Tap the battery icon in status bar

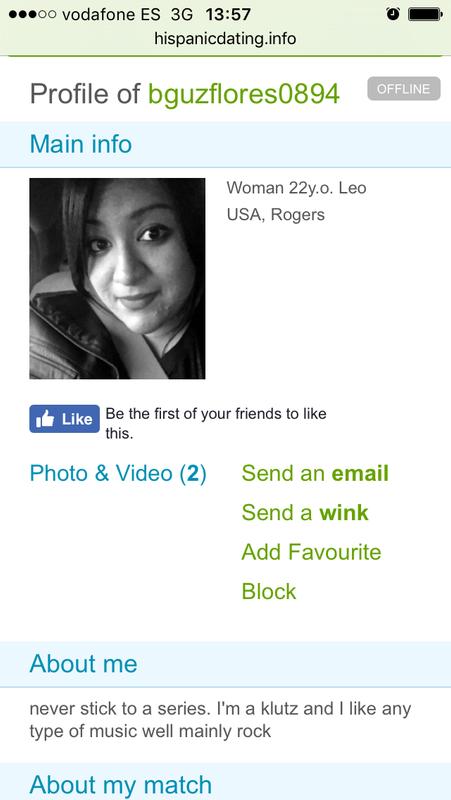tap(425, 14)
